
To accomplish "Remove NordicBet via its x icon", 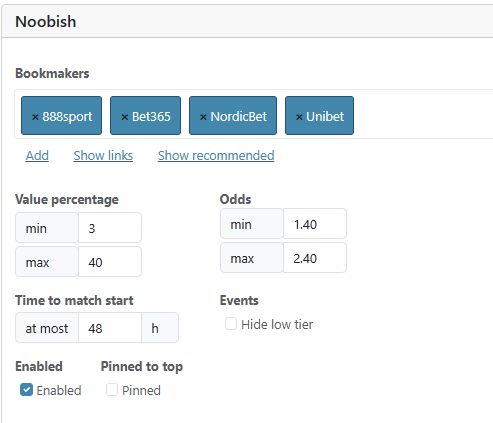I will pos(203,117).
